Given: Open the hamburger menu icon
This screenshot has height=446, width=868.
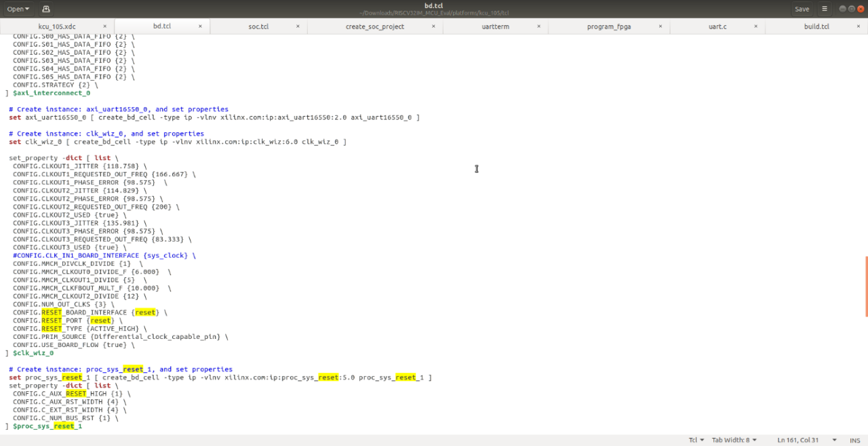Looking at the screenshot, I should (825, 9).
